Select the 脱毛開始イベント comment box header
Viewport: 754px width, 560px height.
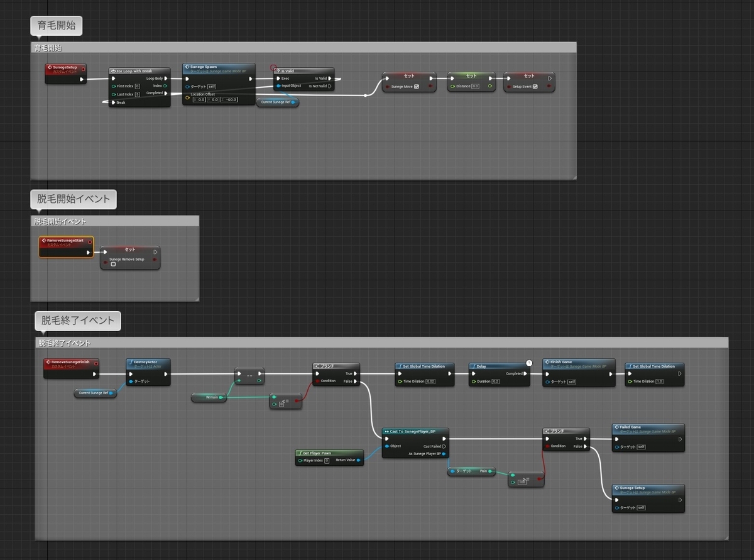click(115, 221)
